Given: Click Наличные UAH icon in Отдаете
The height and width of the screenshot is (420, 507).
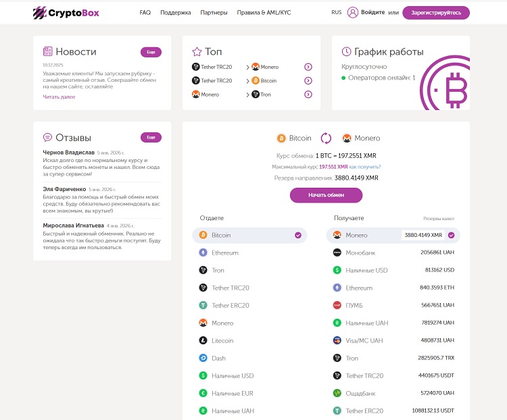Looking at the screenshot, I should click(x=203, y=411).
